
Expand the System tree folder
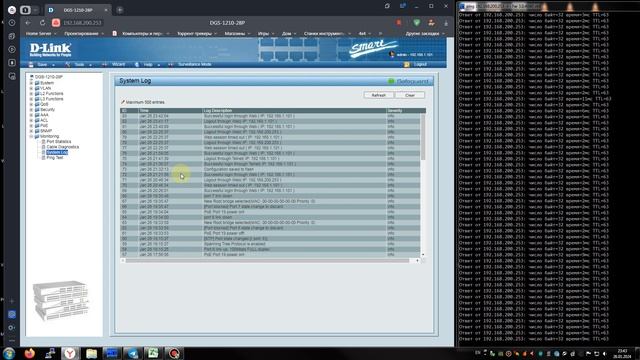pos(31,83)
